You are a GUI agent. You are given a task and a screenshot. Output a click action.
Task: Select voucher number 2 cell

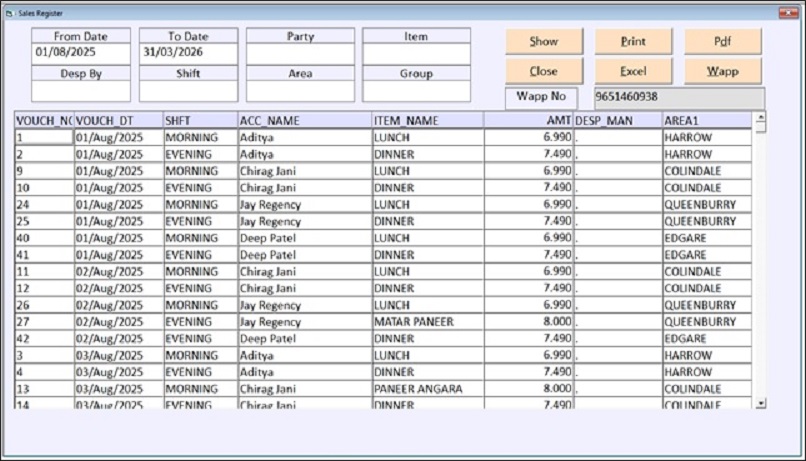point(44,154)
